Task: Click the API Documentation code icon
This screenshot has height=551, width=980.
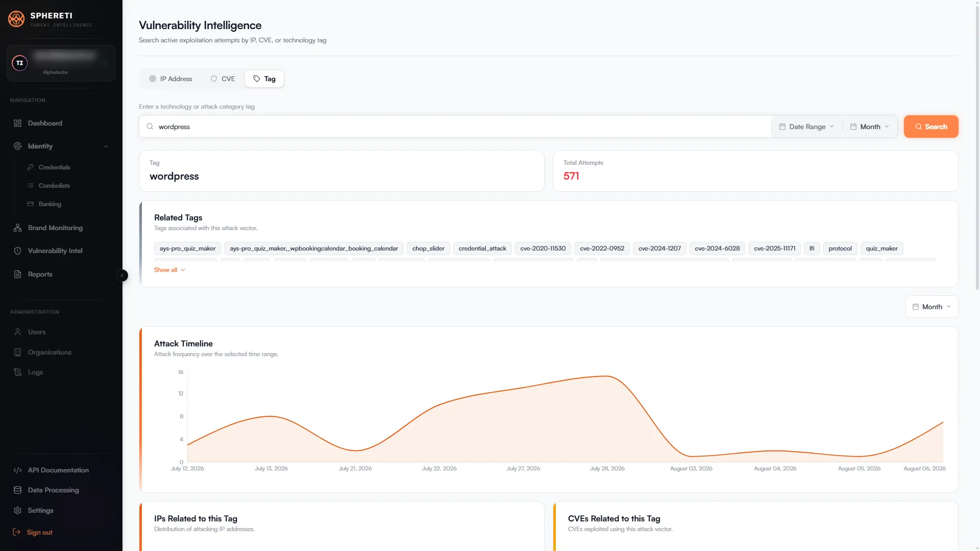Action: point(17,470)
